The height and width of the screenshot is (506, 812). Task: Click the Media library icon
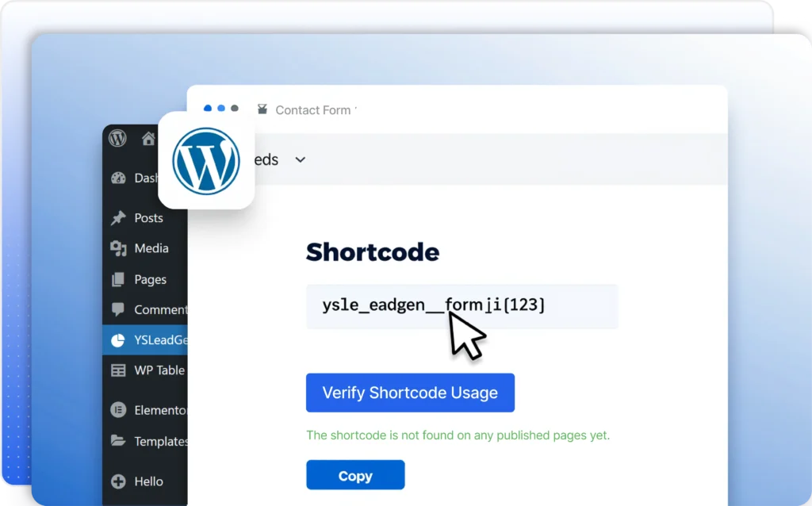click(118, 248)
